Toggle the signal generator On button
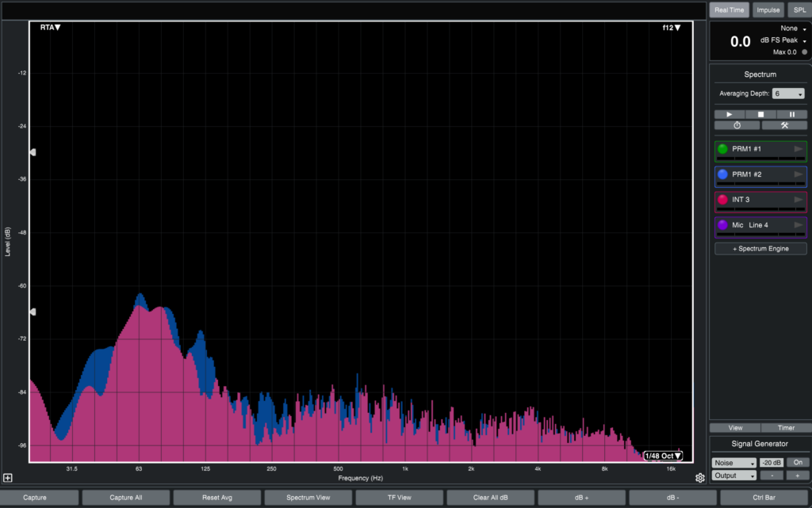This screenshot has width=812, height=508. click(798, 463)
